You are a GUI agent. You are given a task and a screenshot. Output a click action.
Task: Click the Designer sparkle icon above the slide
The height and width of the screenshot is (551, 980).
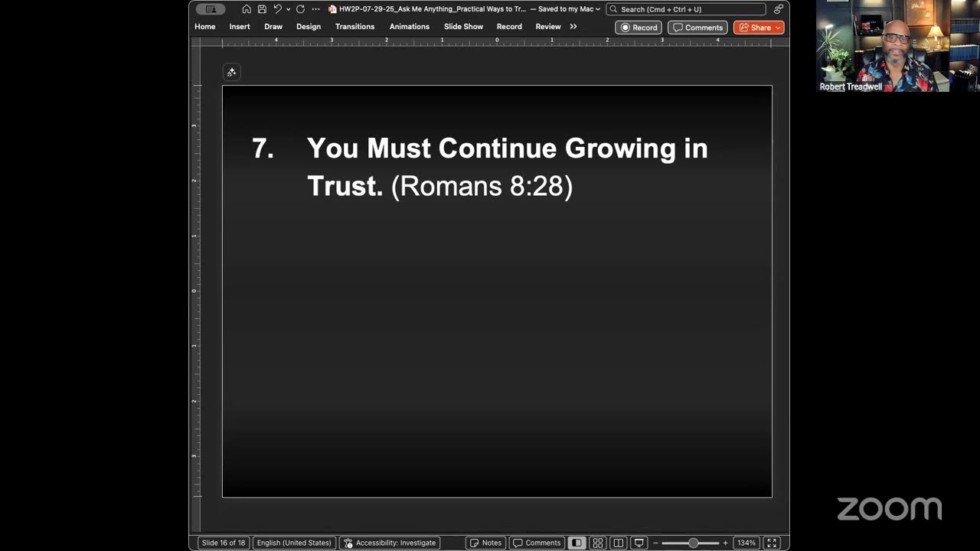[231, 72]
